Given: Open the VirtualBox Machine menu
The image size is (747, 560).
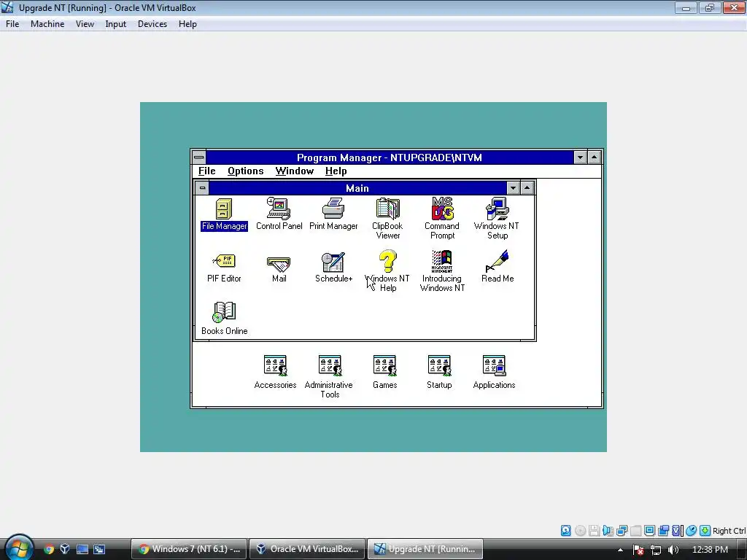Looking at the screenshot, I should 47,24.
